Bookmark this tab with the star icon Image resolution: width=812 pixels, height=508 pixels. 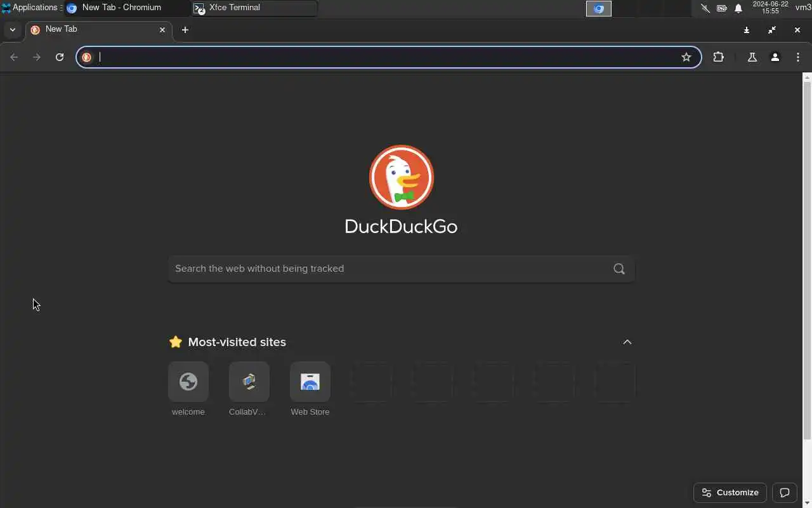click(686, 57)
